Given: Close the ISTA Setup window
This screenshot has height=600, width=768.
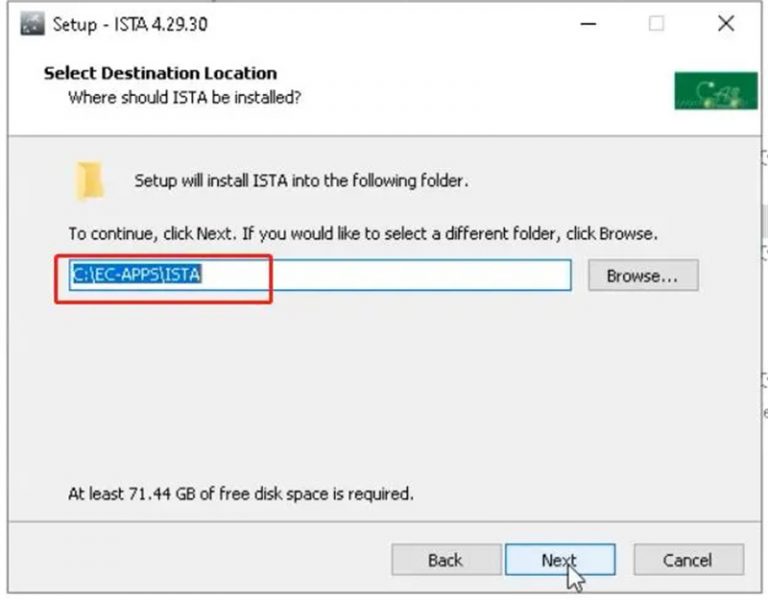Looking at the screenshot, I should coord(726,25).
